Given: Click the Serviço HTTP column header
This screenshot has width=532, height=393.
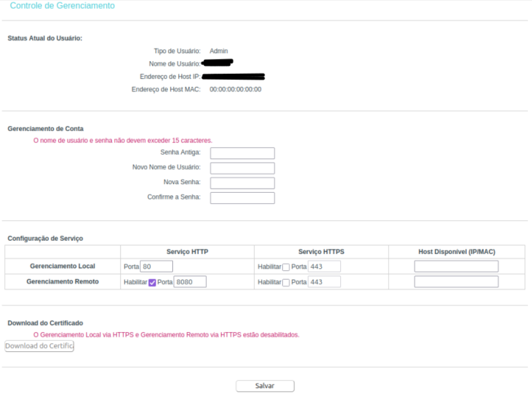Looking at the screenshot, I should [x=187, y=252].
